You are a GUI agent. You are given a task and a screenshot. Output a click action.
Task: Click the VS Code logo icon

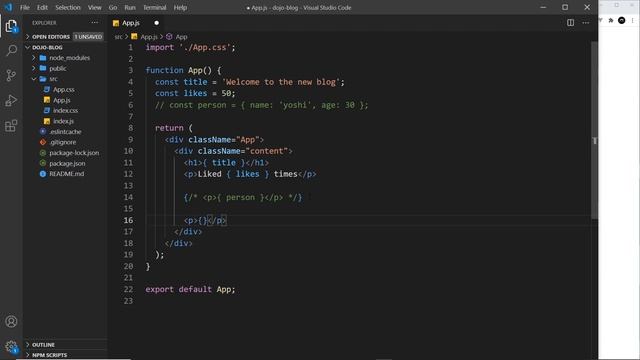coord(8,7)
